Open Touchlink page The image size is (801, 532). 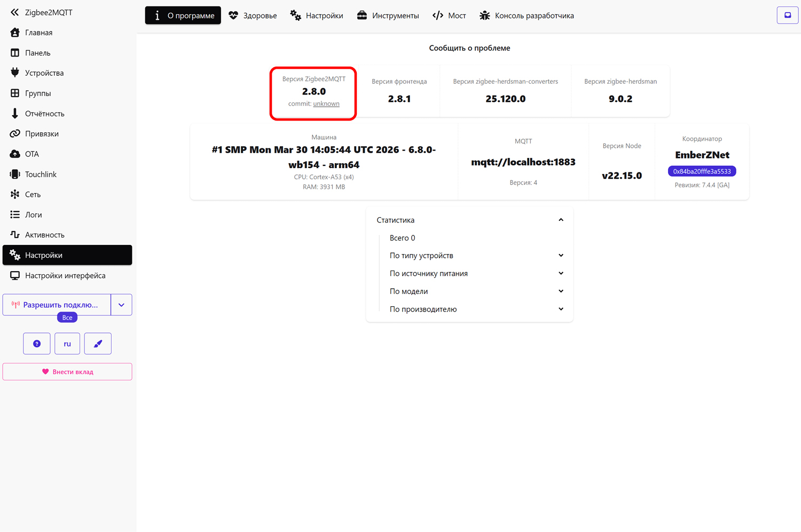click(67, 174)
